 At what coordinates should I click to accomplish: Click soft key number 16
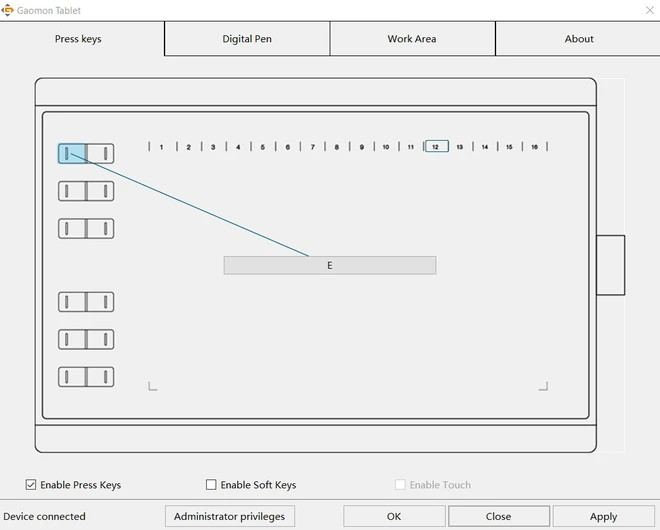click(535, 147)
